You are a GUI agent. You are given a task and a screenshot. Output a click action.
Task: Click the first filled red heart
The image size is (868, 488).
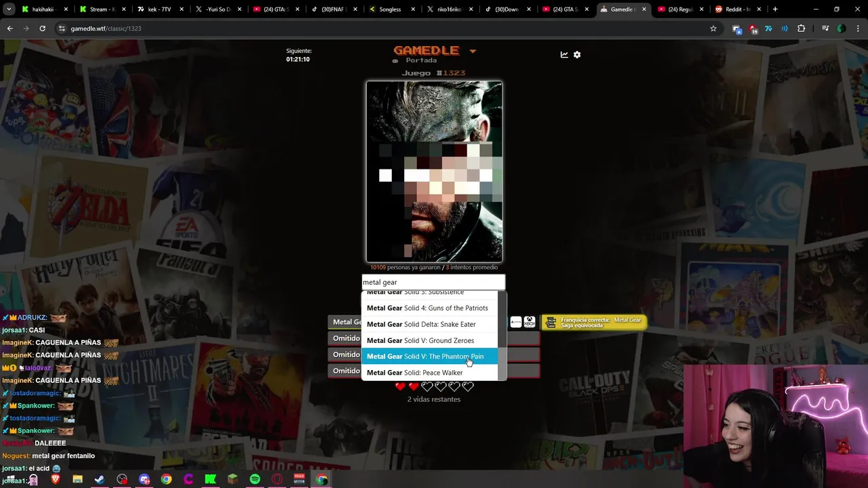pyautogui.click(x=400, y=386)
